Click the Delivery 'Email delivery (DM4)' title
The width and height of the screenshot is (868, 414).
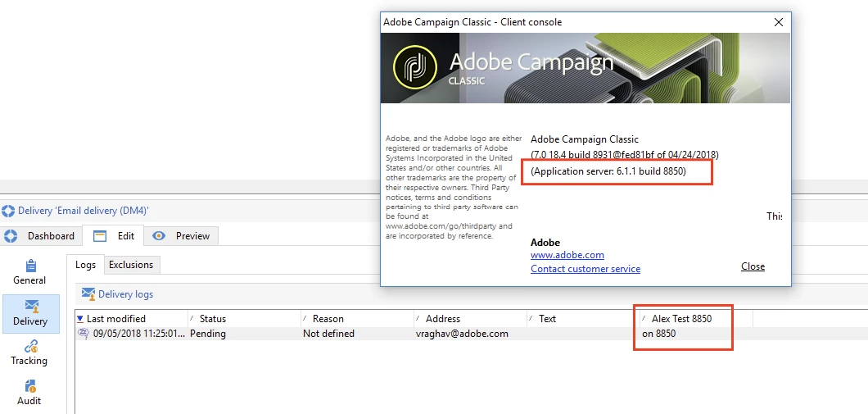coord(83,212)
